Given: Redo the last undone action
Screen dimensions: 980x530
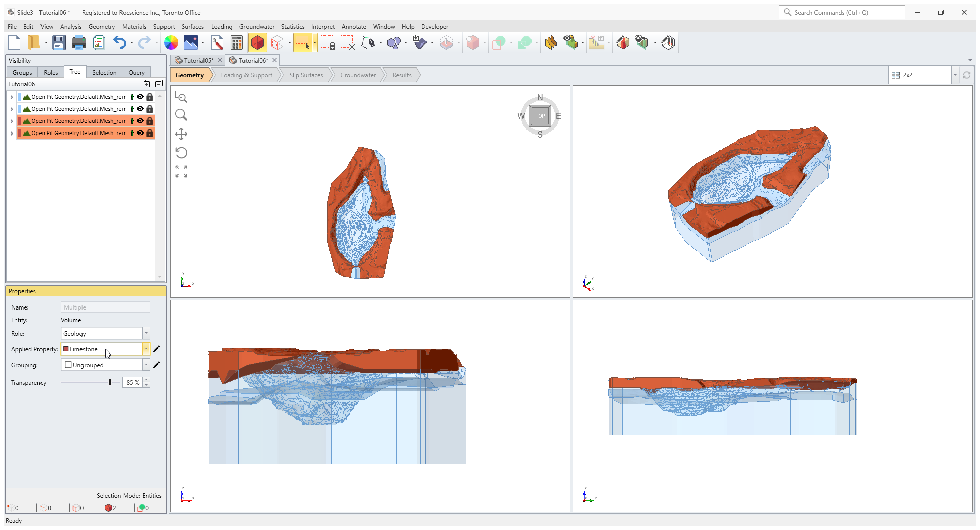Looking at the screenshot, I should 144,43.
